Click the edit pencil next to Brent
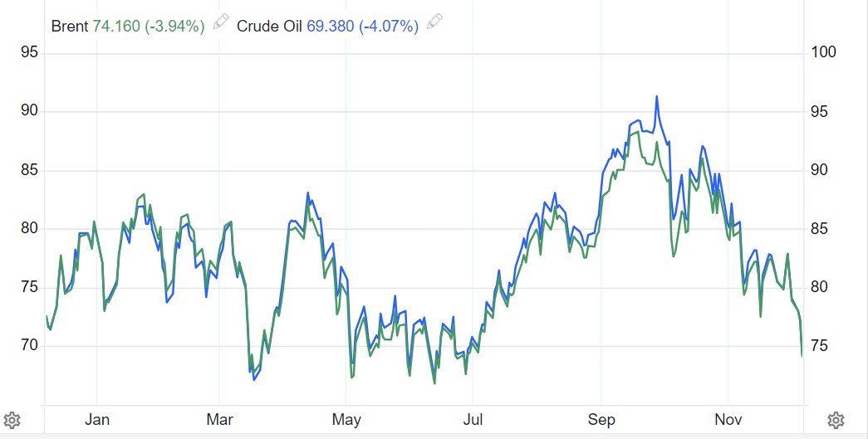 220,22
